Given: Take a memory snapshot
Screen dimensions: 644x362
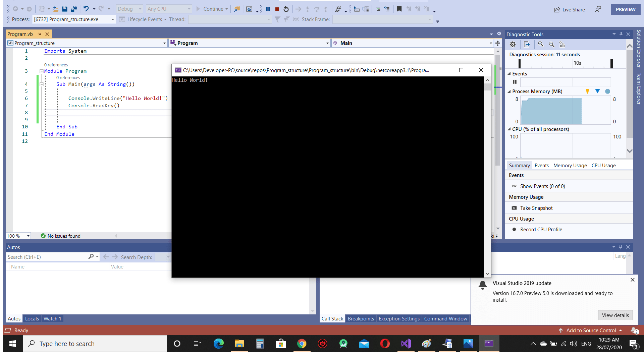Looking at the screenshot, I should (x=536, y=208).
